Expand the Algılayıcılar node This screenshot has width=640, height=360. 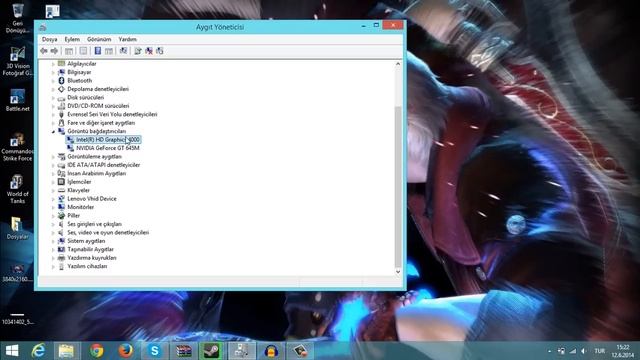click(x=53, y=64)
